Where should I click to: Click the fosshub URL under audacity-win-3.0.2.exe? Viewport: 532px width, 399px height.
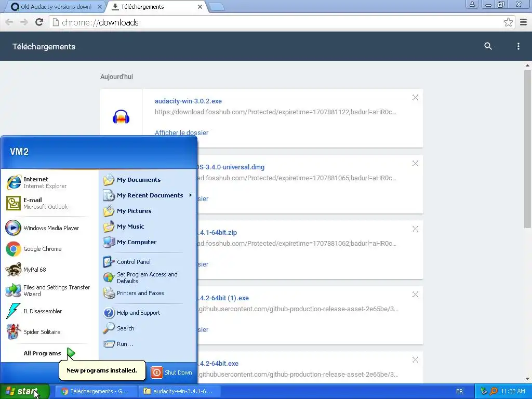point(275,112)
